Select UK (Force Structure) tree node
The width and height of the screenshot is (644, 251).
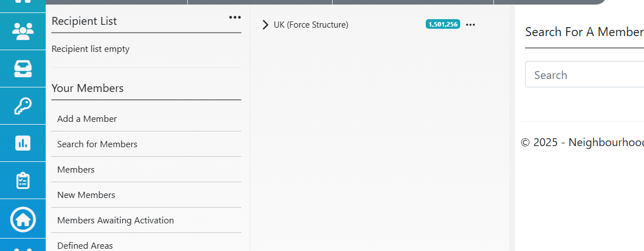point(311,25)
